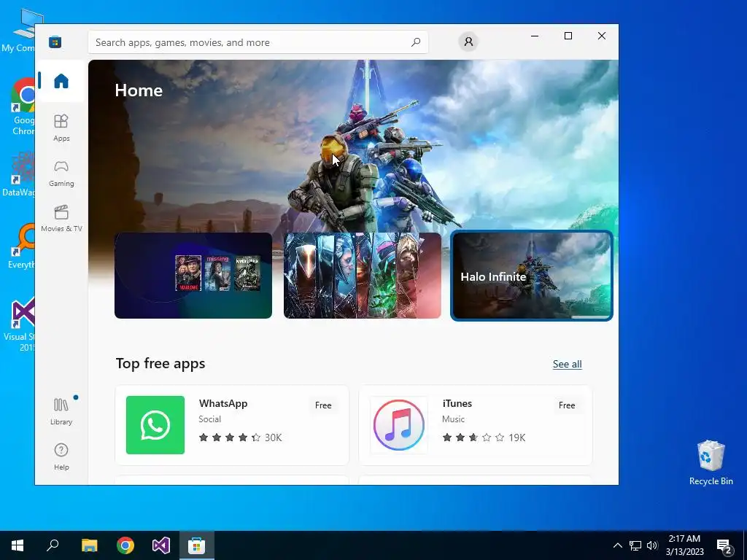Open the movies collection banner thumbnail
The height and width of the screenshot is (560, 747).
(x=193, y=275)
